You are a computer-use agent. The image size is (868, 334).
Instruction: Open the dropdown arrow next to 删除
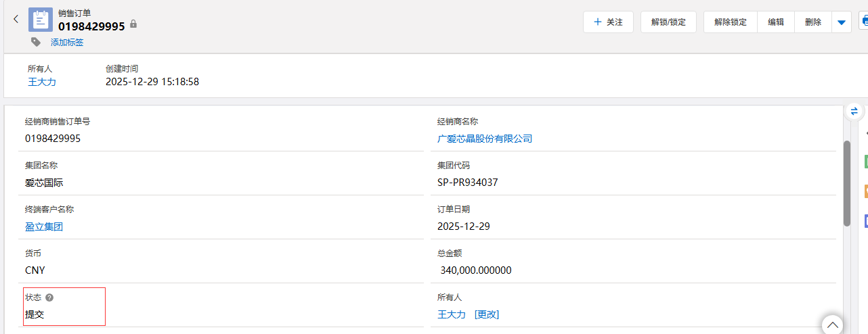tap(841, 22)
